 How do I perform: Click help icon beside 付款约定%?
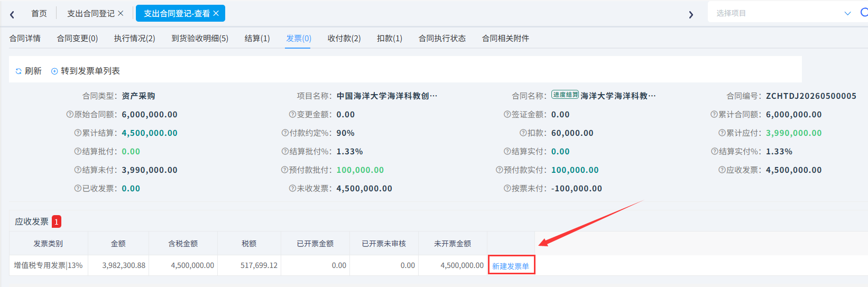[x=285, y=133]
